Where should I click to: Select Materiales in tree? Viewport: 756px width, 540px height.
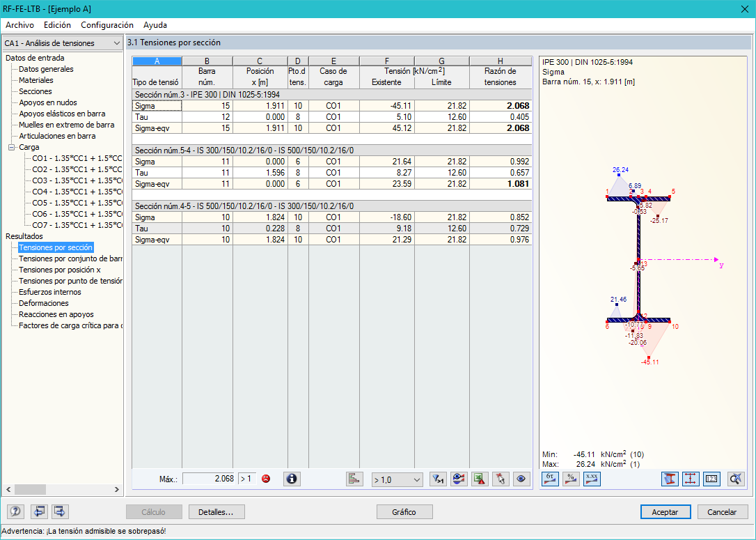[x=36, y=80]
